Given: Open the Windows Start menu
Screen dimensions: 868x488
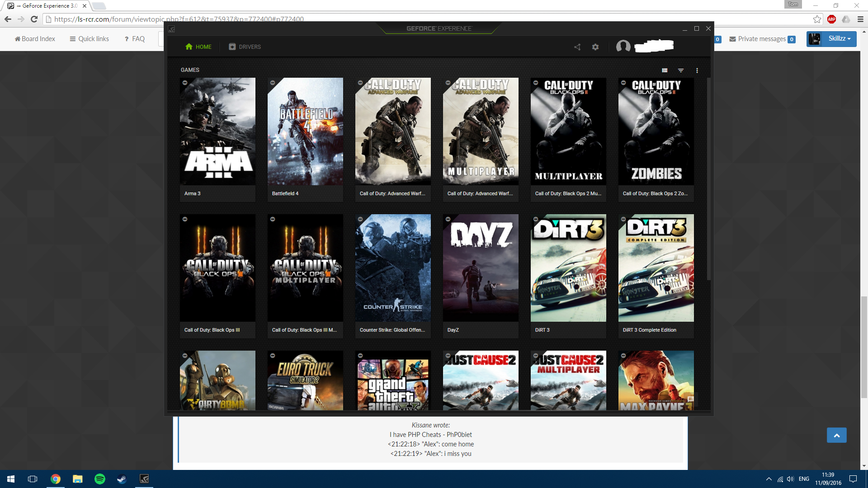Looking at the screenshot, I should (11, 479).
